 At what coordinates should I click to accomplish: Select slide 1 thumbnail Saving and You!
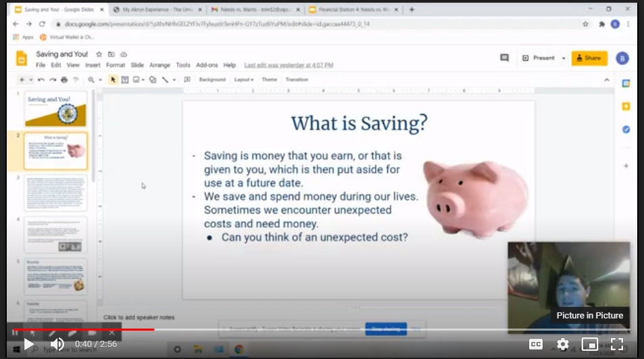(x=56, y=109)
